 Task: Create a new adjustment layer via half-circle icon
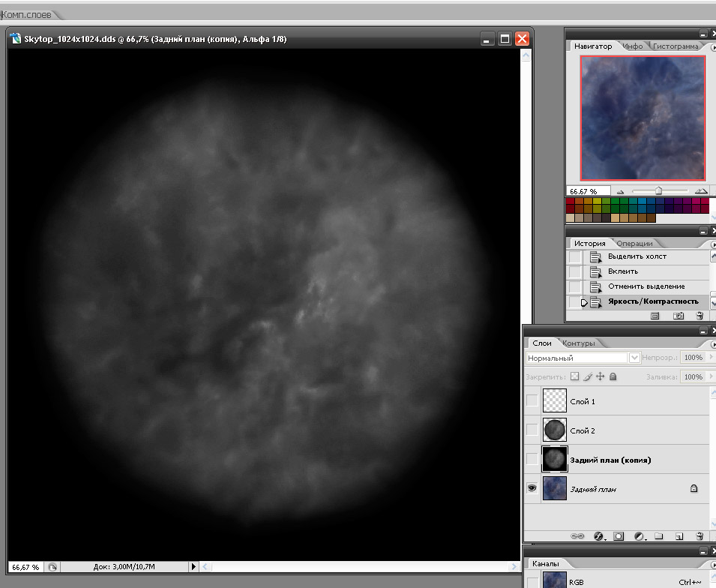[x=639, y=536]
